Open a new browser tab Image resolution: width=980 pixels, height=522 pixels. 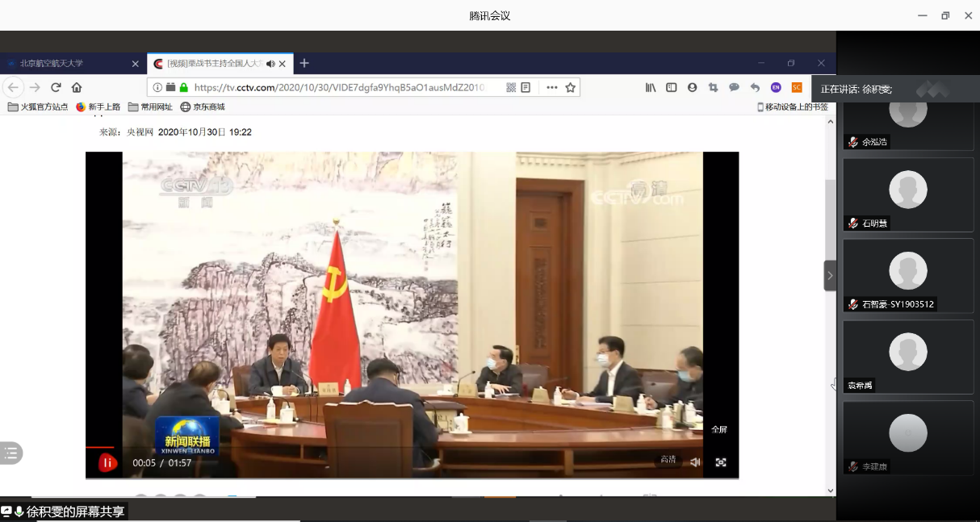pyautogui.click(x=304, y=63)
